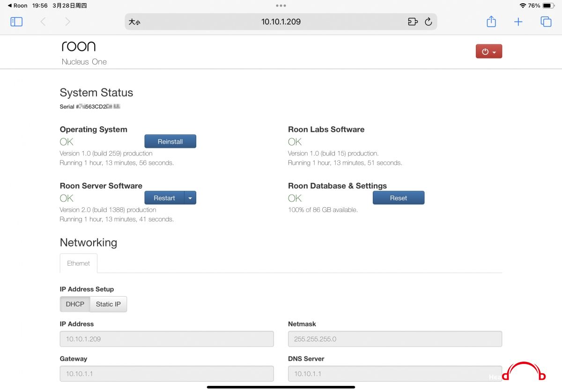562x392 pixels.
Task: Open the red power dropdown button
Action: [x=489, y=51]
